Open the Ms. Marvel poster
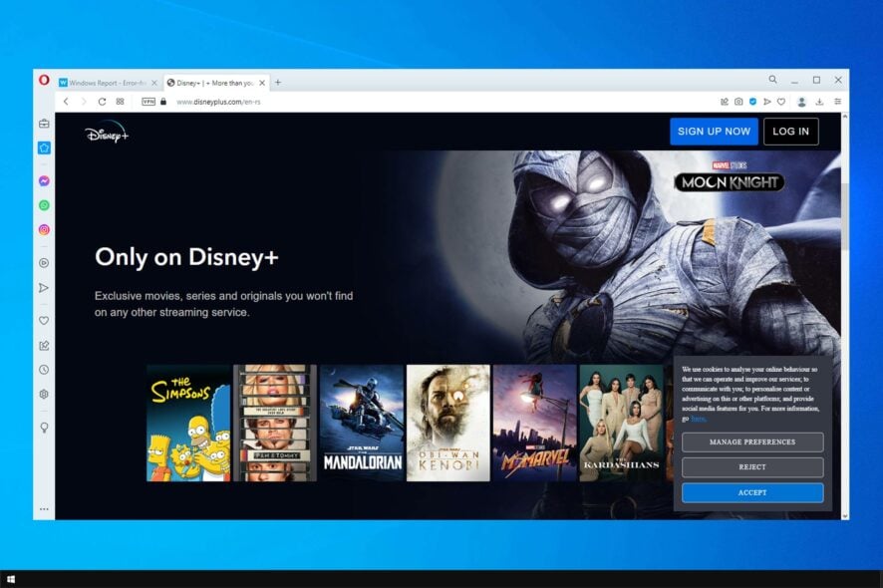 (534, 423)
